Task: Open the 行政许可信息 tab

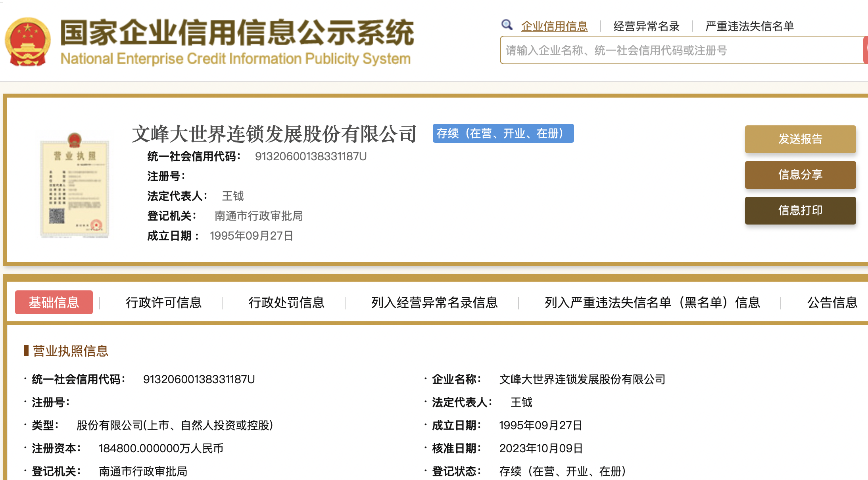Action: [163, 303]
